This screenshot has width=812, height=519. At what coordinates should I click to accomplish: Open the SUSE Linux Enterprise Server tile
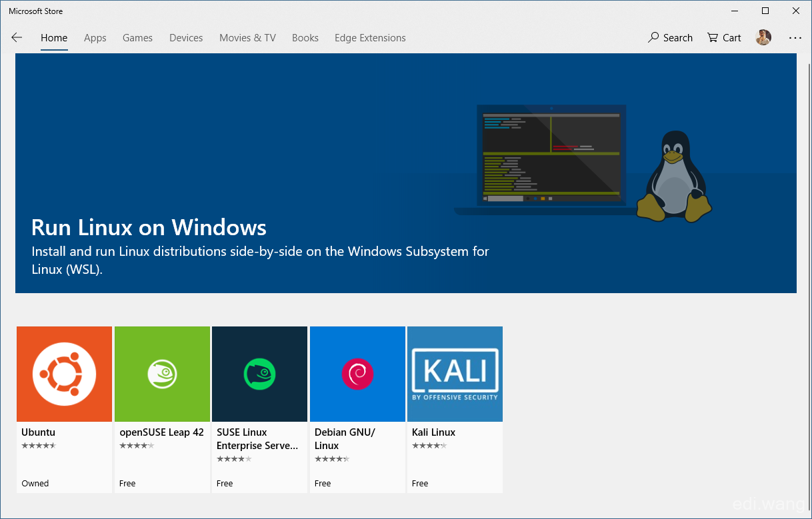pos(259,409)
